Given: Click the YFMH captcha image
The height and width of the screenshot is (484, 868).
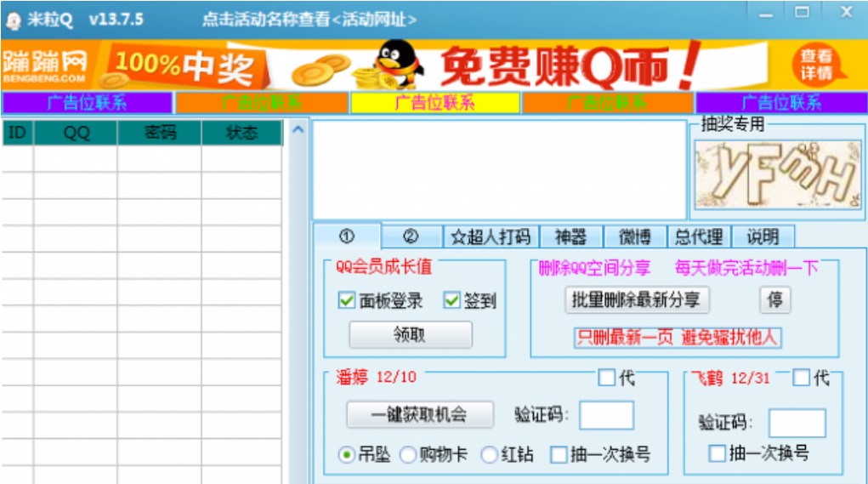Looking at the screenshot, I should pyautogui.click(x=778, y=174).
